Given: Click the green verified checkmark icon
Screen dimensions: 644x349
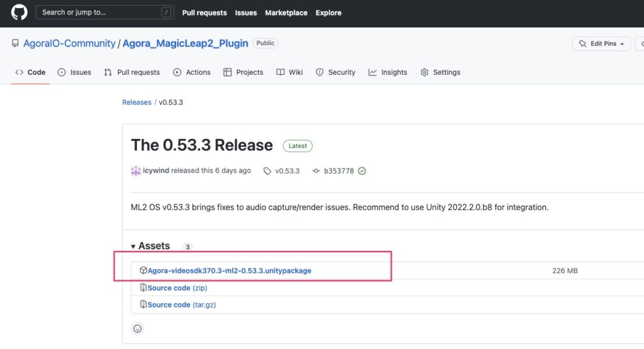Looking at the screenshot, I should tap(362, 171).
